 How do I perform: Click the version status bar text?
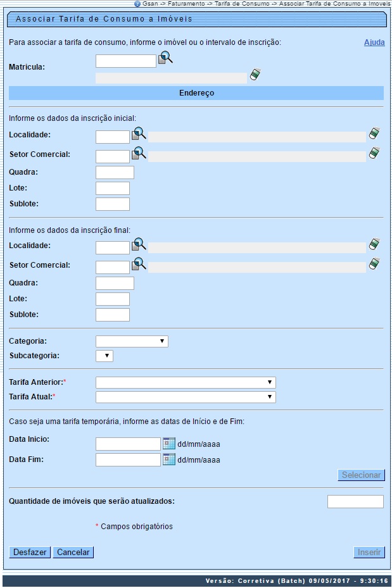(x=297, y=581)
